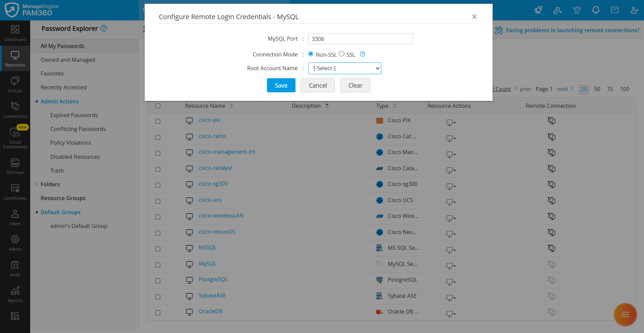Launch remote connection for cisco-ucs
This screenshot has height=333, width=644.
click(551, 200)
